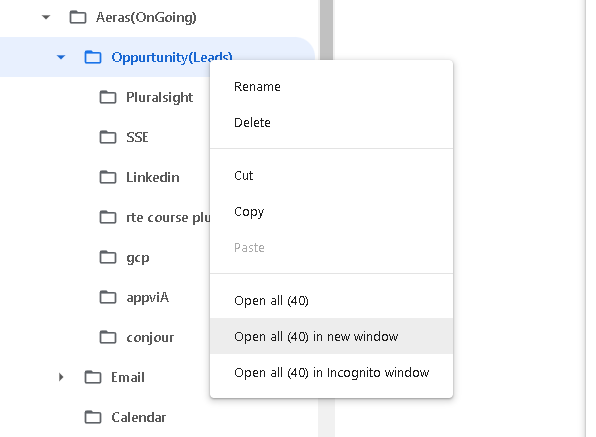The height and width of the screenshot is (437, 596).
Task: Click the Aeras(OnGoing) folder icon
Action: coord(78,17)
